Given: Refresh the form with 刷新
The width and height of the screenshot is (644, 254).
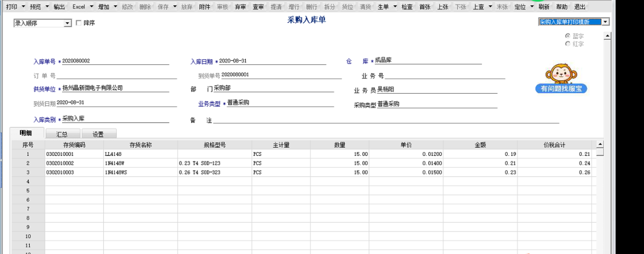Looking at the screenshot, I should [544, 7].
